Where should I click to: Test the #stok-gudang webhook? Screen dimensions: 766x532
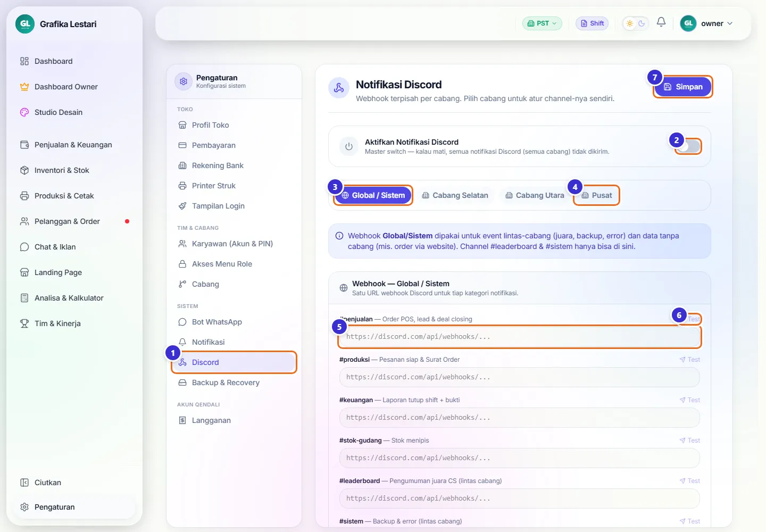pos(690,440)
